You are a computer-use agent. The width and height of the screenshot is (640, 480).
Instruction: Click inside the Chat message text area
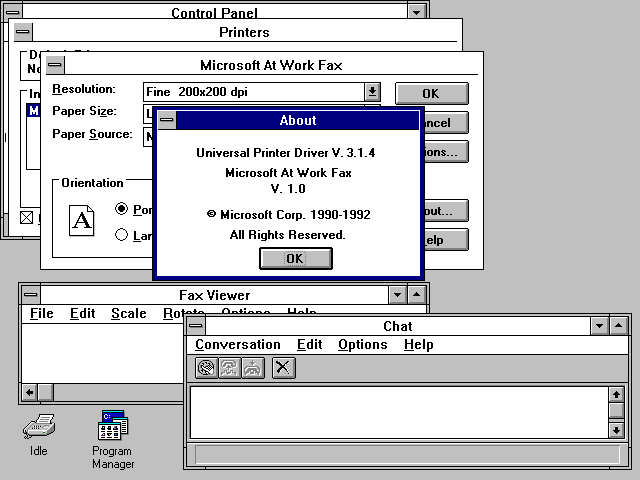(399, 412)
